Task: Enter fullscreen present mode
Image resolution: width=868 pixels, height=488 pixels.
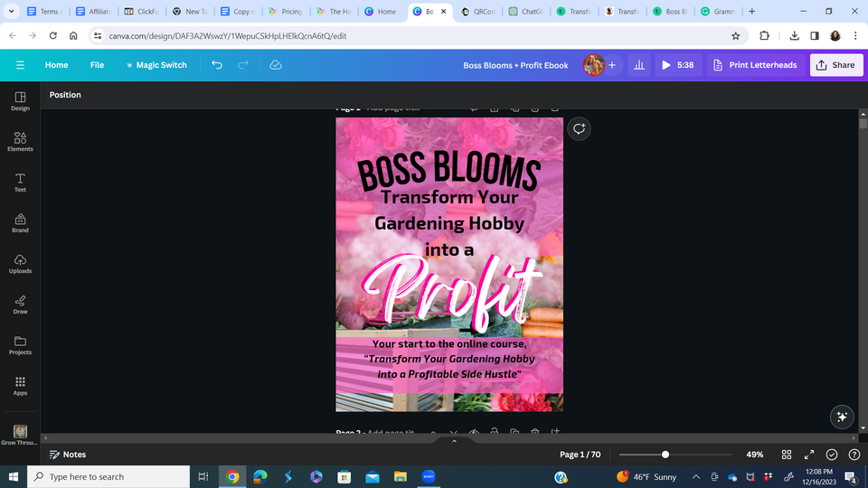Action: (808, 455)
